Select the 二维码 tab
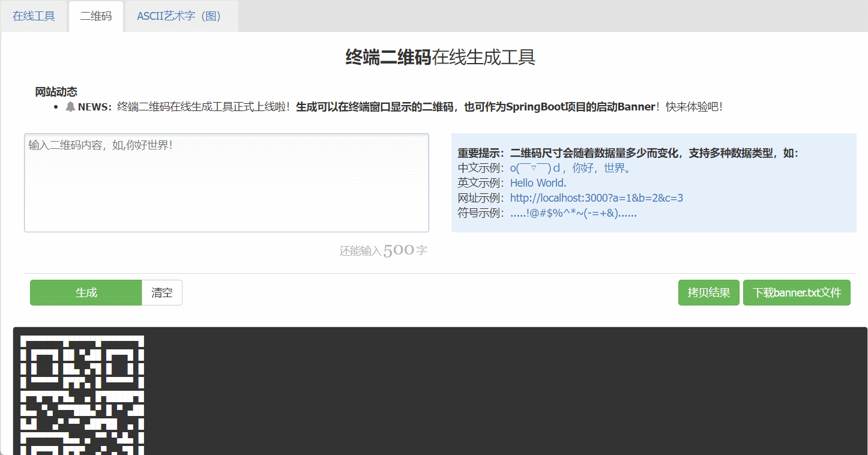Viewport: 868px width, 455px height. 96,16
